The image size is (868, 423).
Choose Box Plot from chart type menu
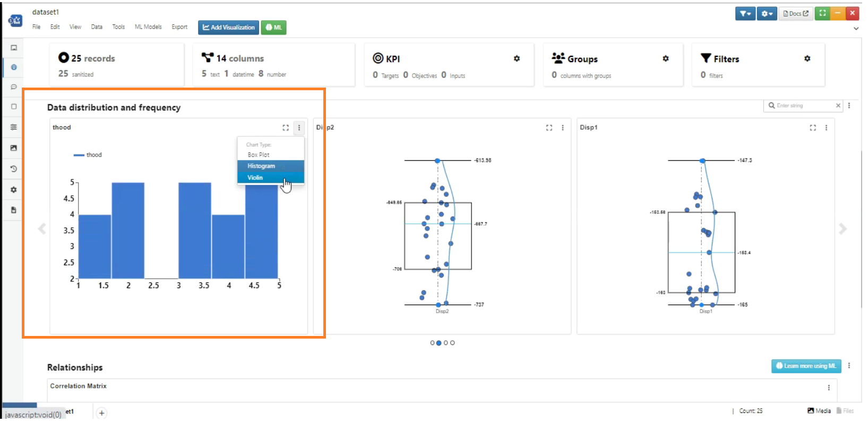[259, 155]
